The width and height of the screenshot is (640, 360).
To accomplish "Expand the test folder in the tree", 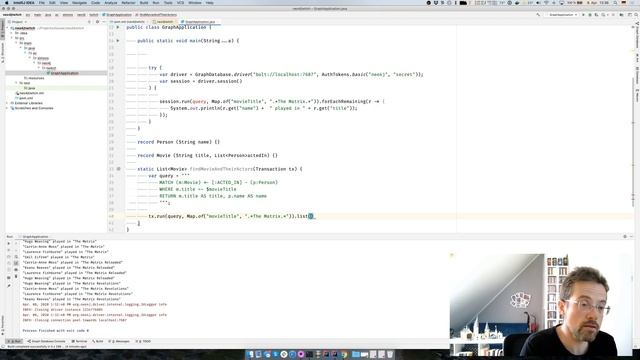I will coord(17,83).
